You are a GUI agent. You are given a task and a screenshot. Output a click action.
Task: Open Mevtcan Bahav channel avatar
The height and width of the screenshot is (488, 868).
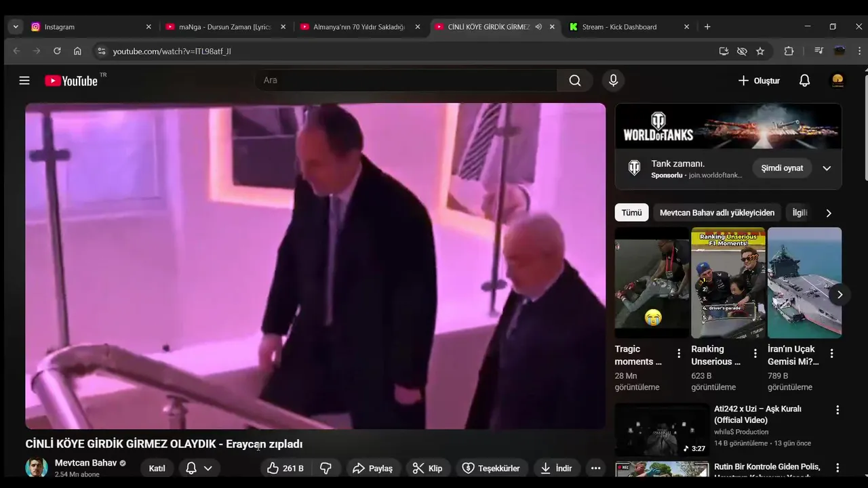click(x=37, y=468)
